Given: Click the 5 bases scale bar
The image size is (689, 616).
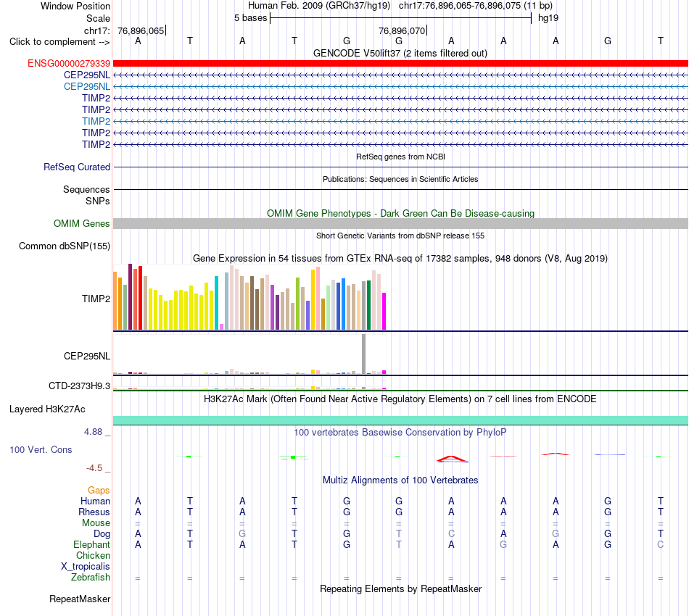Looking at the screenshot, I should point(400,18).
